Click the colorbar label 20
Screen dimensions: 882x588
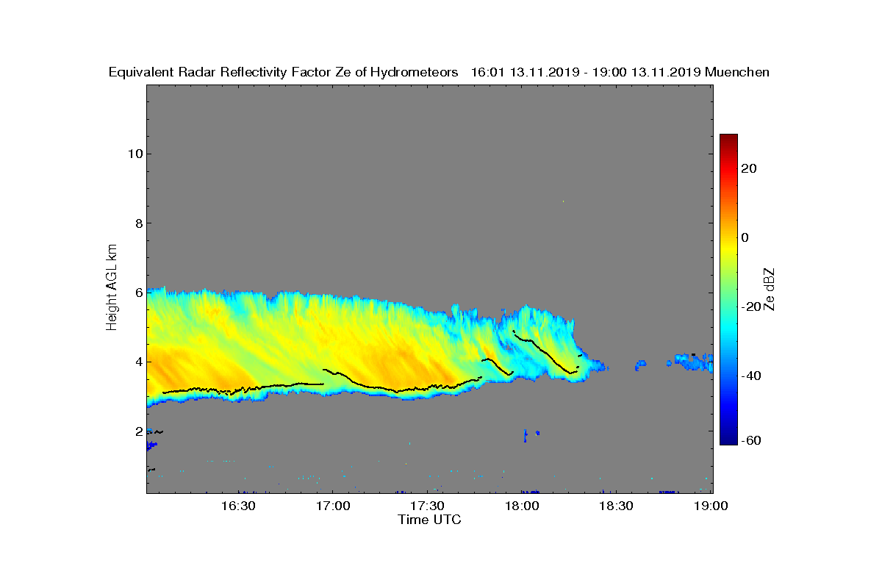click(750, 168)
